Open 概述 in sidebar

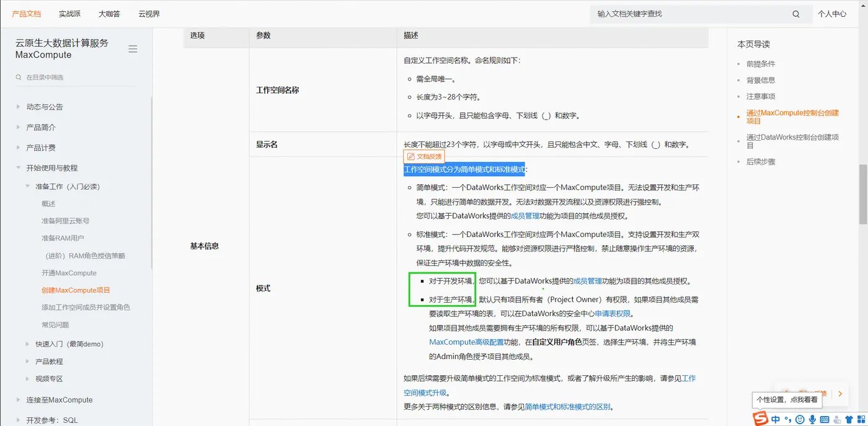48,203
